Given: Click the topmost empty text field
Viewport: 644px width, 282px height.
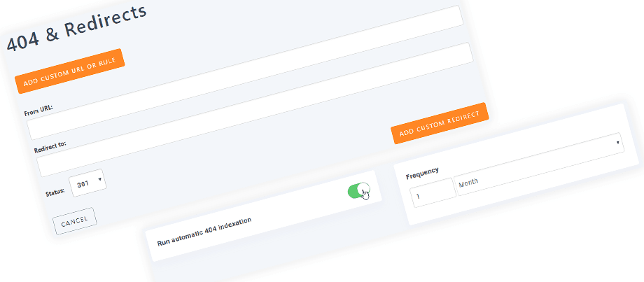Looking at the screenshot, I should point(246,73).
